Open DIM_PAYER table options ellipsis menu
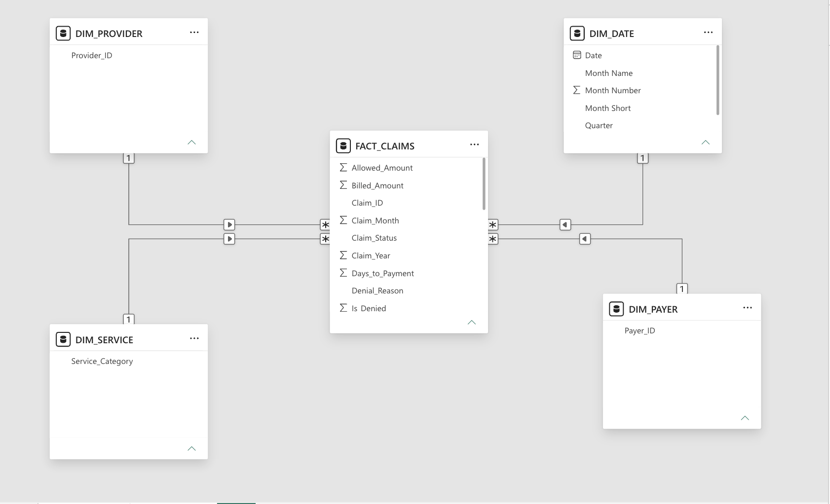This screenshot has height=504, width=830. (748, 308)
